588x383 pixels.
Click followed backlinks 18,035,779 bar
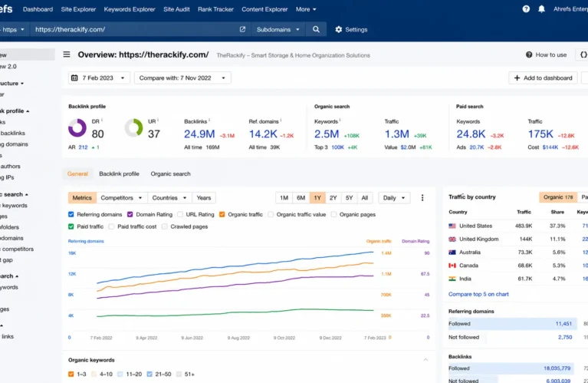[511, 368]
